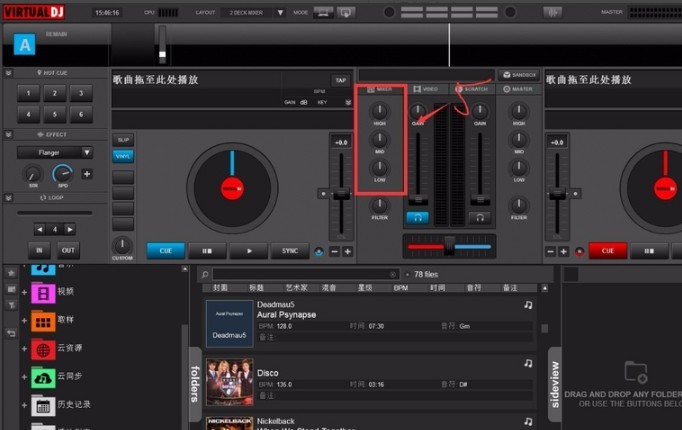Image resolution: width=682 pixels, height=430 pixels.
Task: Toggle VINYL mode
Action: [x=123, y=156]
